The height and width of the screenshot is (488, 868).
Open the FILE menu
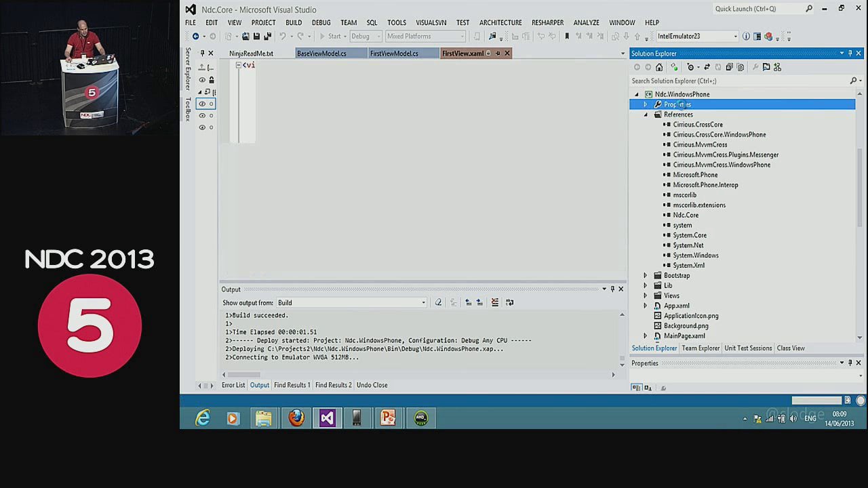tap(191, 22)
